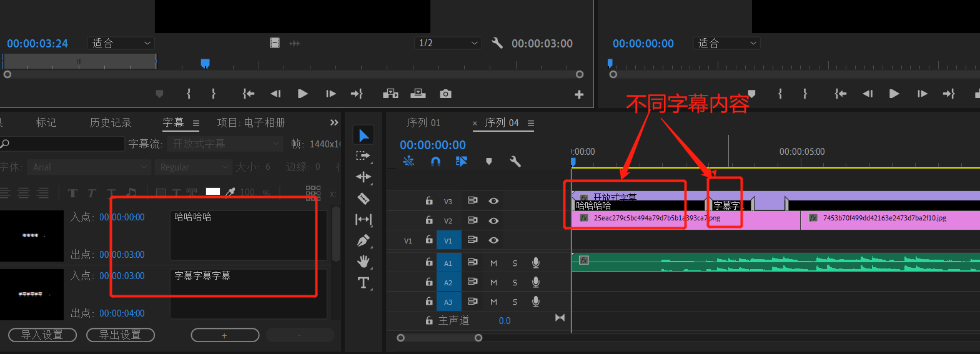
Task: Toggle lock on track V2
Action: pyautogui.click(x=429, y=220)
